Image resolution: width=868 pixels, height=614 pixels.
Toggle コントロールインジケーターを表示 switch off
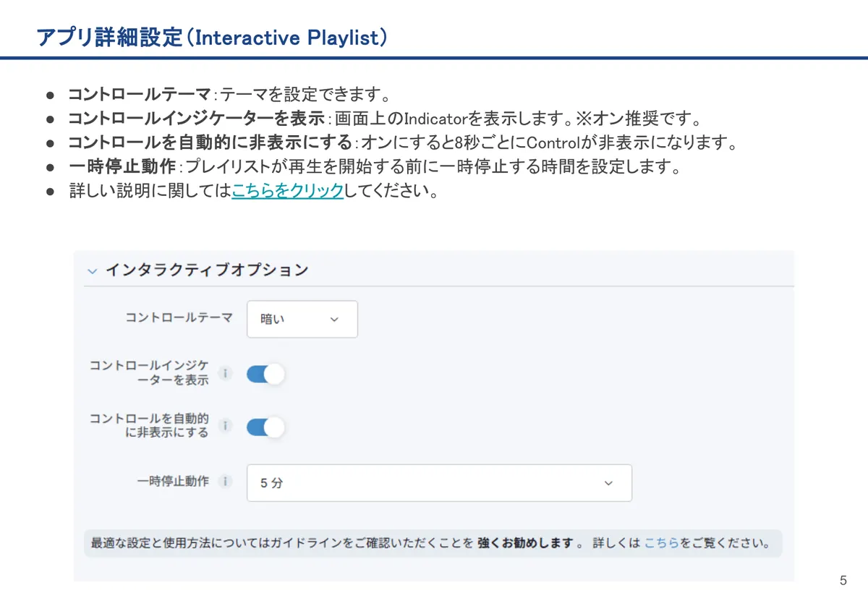point(265,374)
